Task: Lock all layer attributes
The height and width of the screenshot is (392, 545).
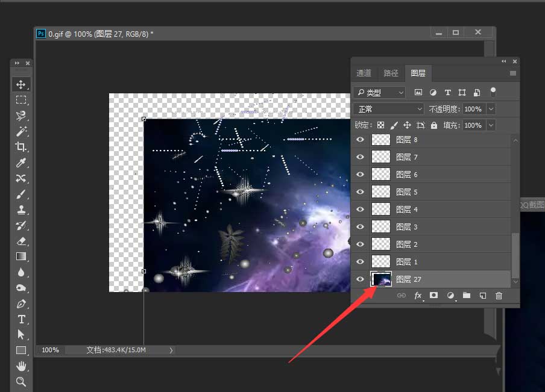Action: pyautogui.click(x=434, y=125)
